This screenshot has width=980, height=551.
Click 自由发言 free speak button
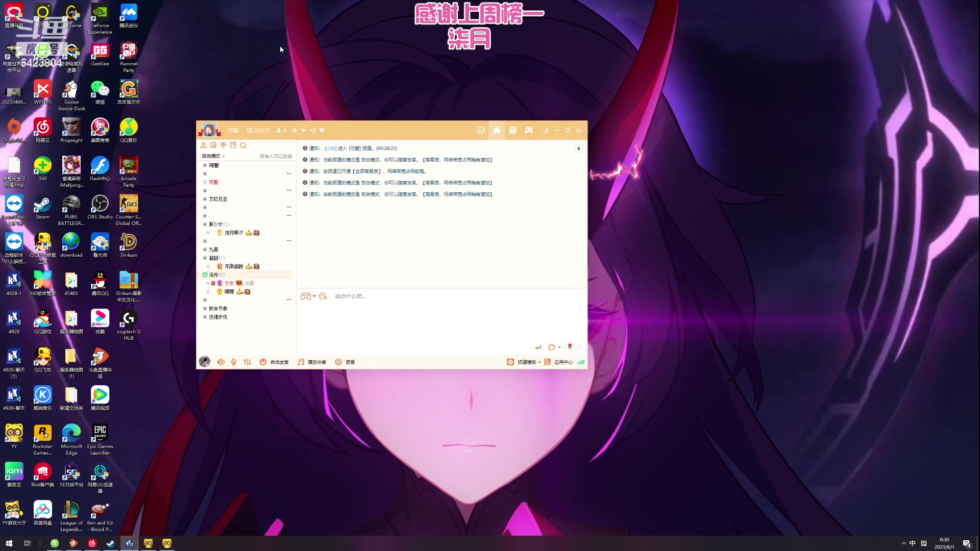pos(274,362)
